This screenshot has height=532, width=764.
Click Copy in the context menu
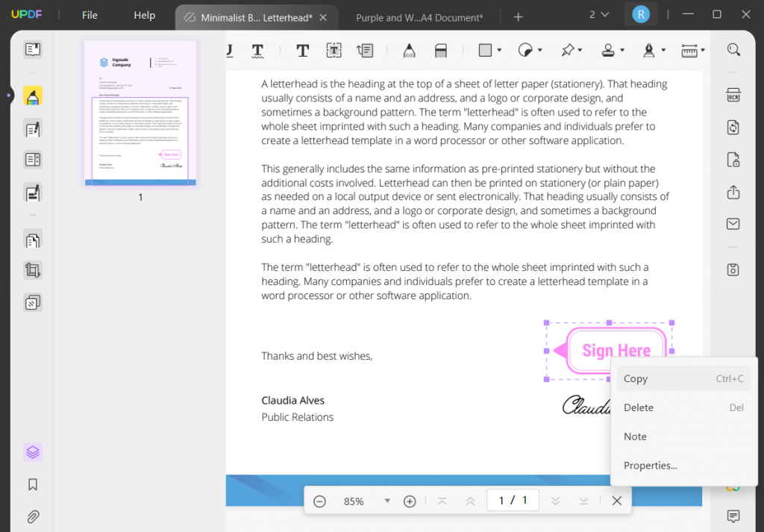[x=635, y=378]
